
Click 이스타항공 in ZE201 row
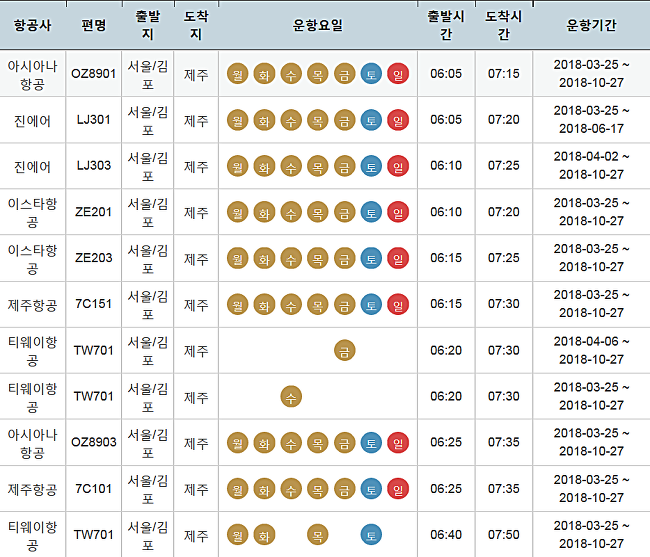tap(32, 213)
